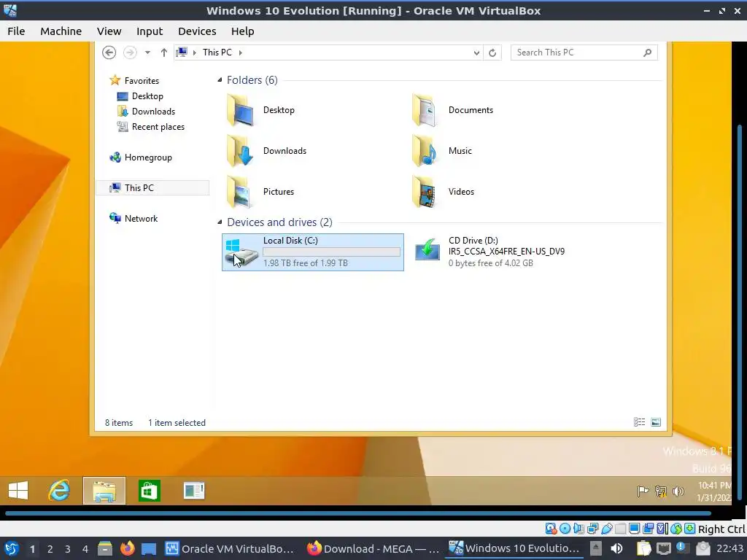
Task: Click VirtualBox optical disk indicator
Action: pyautogui.click(x=565, y=529)
